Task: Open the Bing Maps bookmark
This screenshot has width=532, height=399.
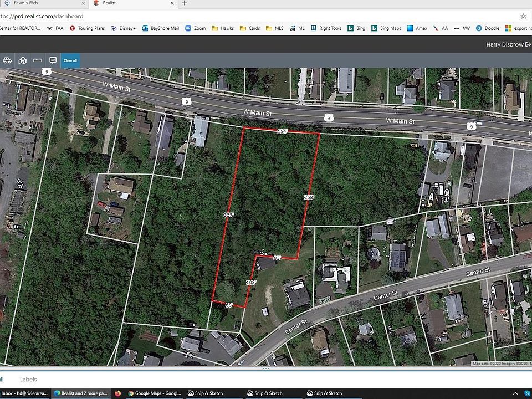Action: [386, 28]
